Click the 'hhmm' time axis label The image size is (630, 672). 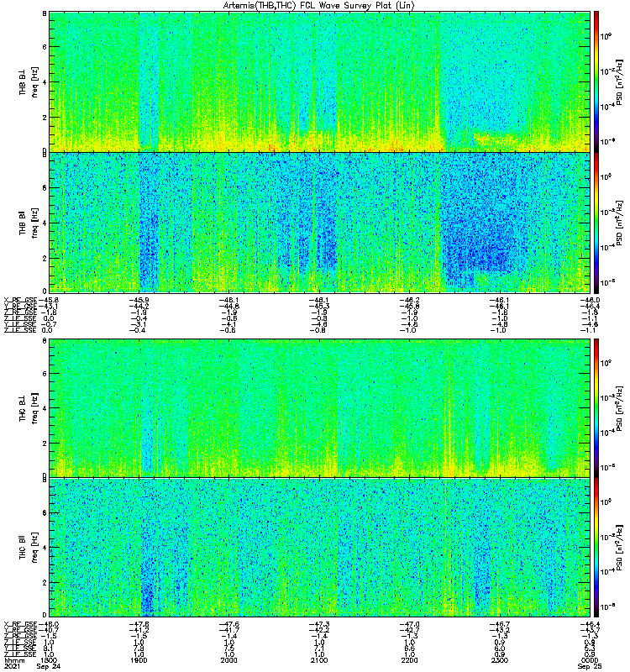pos(14,660)
